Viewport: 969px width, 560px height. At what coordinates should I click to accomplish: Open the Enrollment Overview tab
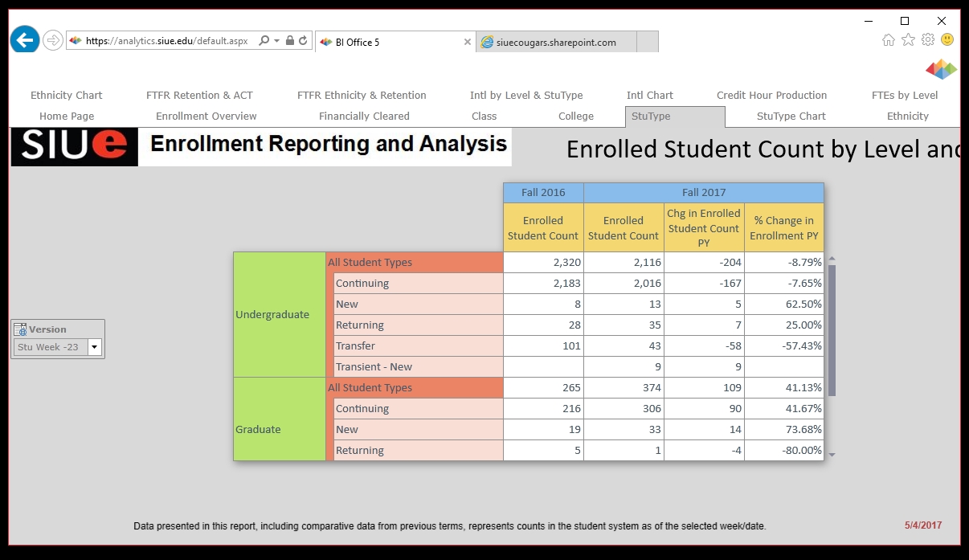[x=206, y=116]
